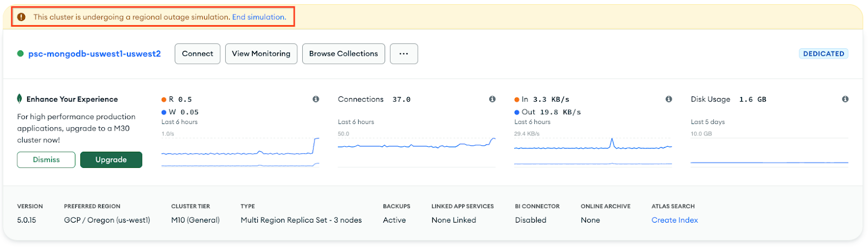This screenshot has height=247, width=868.
Task: Click the network In/Out chart info icon
Action: [668, 99]
